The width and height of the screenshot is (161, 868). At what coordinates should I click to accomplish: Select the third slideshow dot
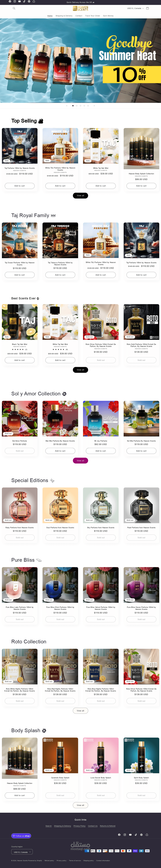[80, 106]
